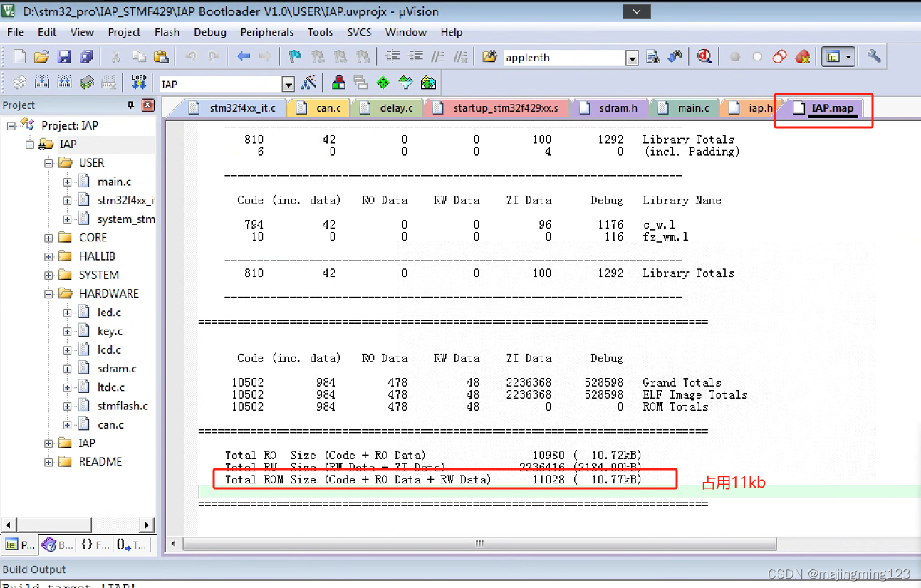Expand the CORE folder
Image resolution: width=921 pixels, height=588 pixels.
[x=47, y=238]
